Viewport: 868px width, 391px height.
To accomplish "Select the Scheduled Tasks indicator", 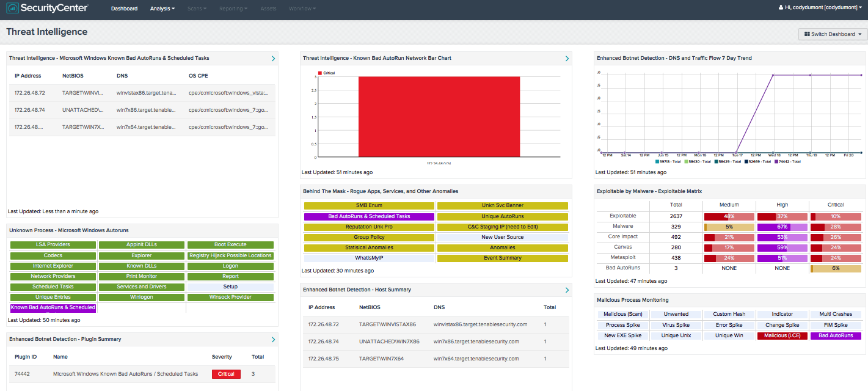I will 53,287.
